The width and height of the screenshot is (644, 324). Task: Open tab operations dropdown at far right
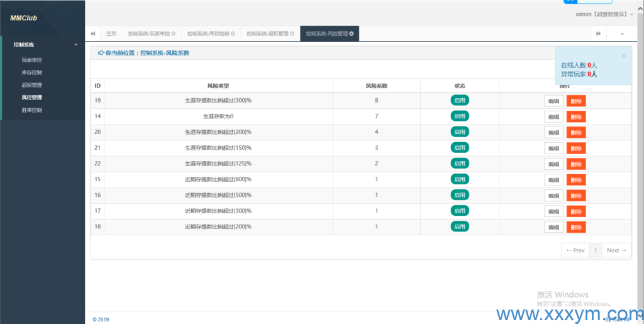click(x=622, y=33)
